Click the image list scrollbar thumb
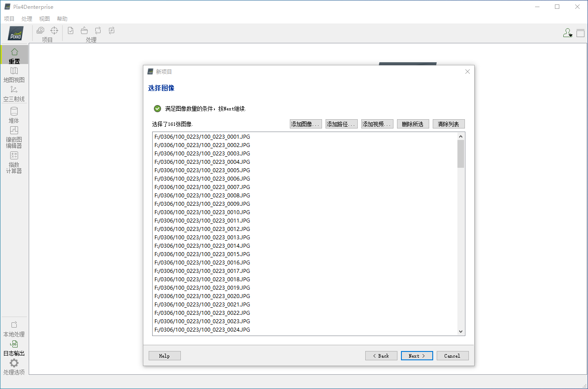588x389 pixels. coord(461,154)
